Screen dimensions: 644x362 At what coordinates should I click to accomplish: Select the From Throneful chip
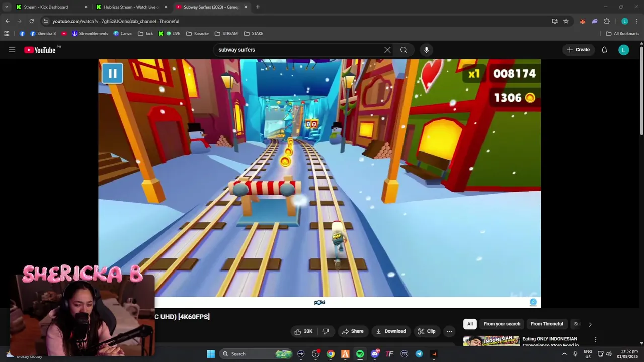pyautogui.click(x=547, y=324)
